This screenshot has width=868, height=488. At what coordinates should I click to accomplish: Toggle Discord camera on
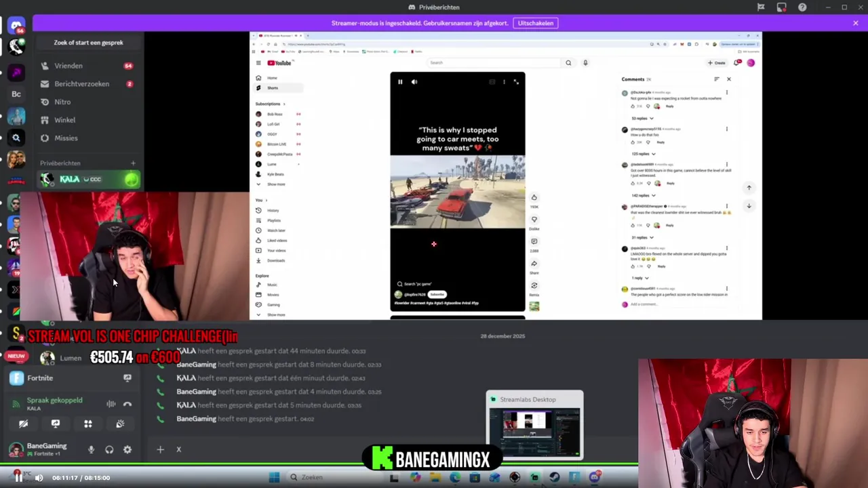(23, 424)
